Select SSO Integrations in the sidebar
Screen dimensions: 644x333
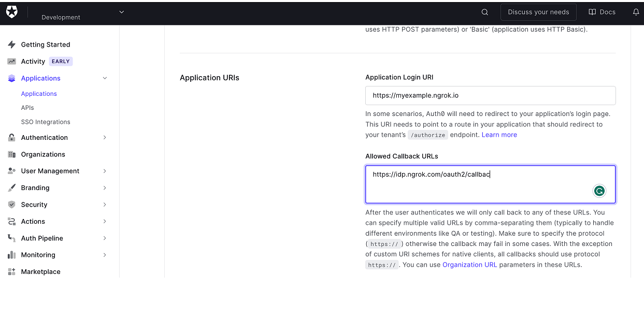pos(46,122)
